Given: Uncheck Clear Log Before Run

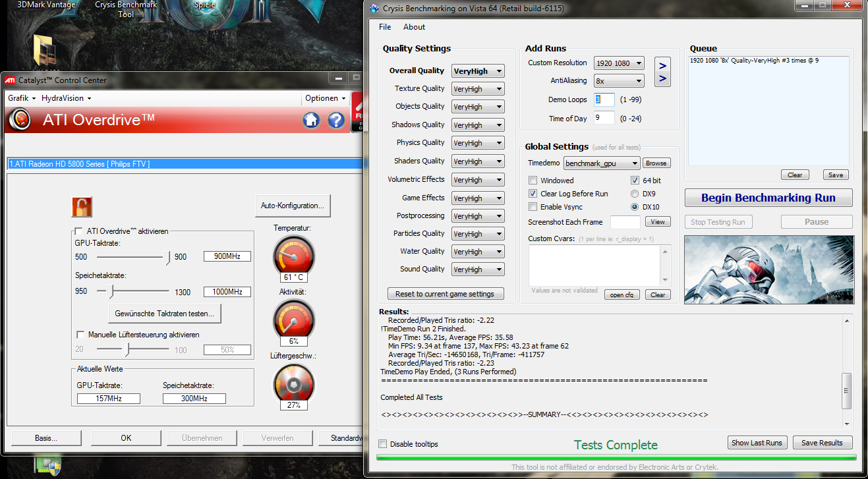Looking at the screenshot, I should tap(533, 194).
